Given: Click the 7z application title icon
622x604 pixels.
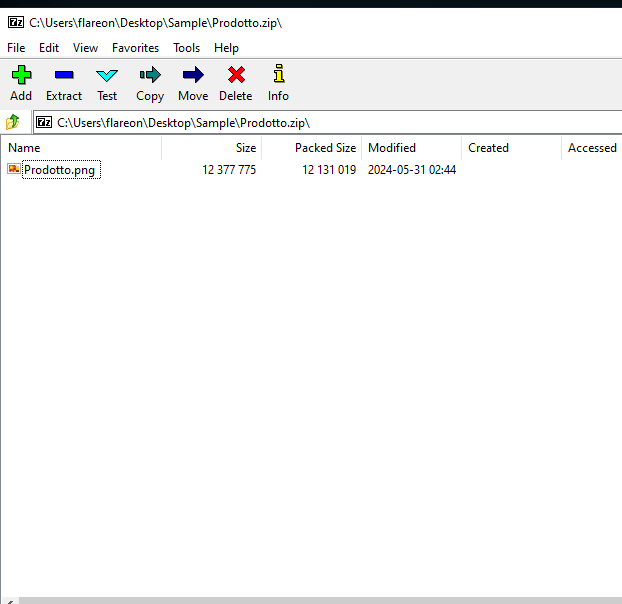Looking at the screenshot, I should (x=15, y=22).
